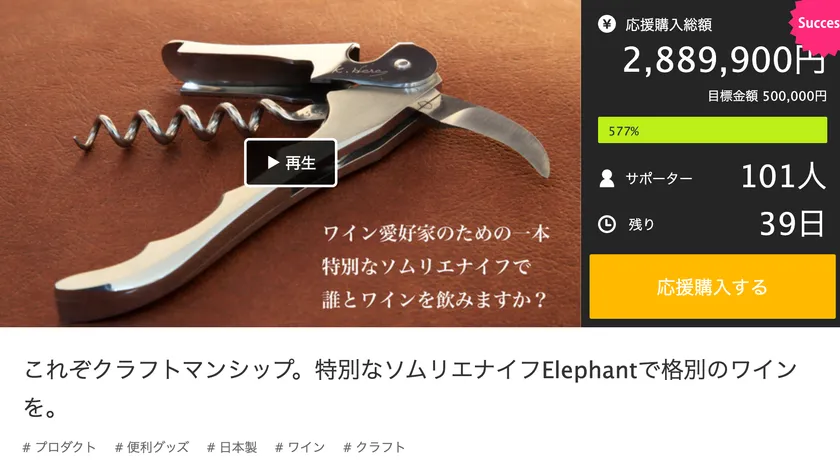The width and height of the screenshot is (840, 464).
Task: Click the pink Success badge
Action: 816,24
